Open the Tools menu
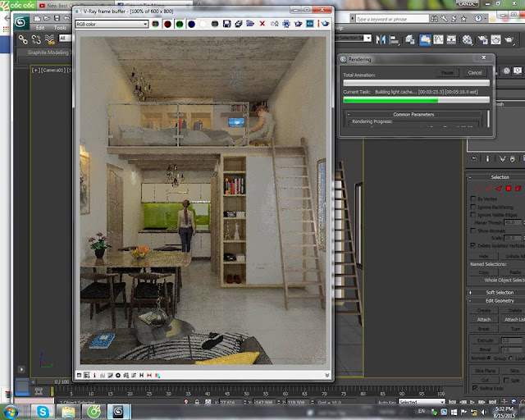The height and width of the screenshot is (420, 525). [60, 28]
